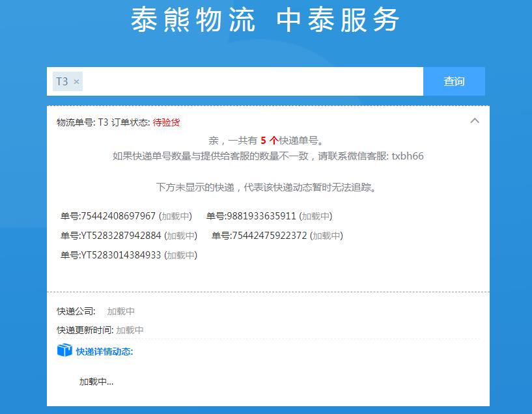The width and height of the screenshot is (532, 414).
Task: Click the 加载中... details loading text
Action: click(x=96, y=382)
